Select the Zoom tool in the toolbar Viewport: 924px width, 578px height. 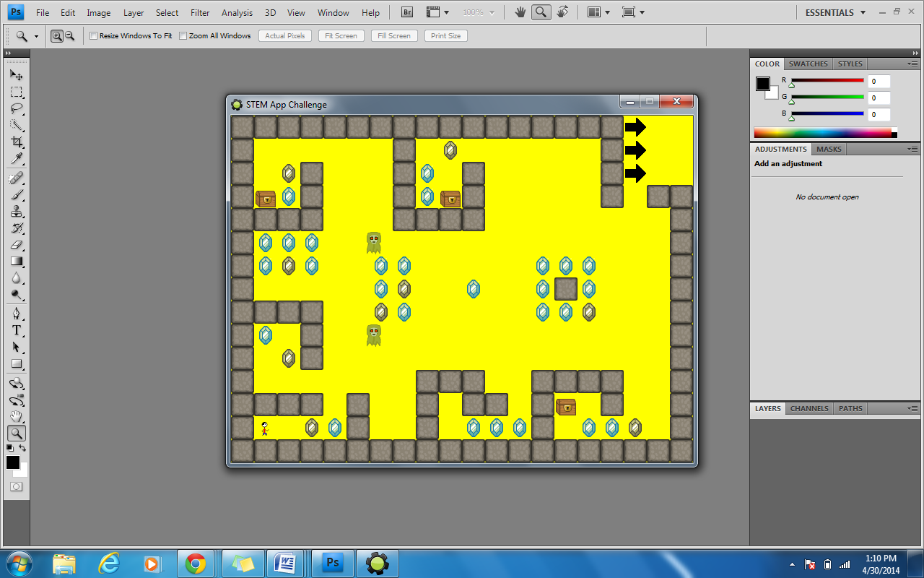click(17, 433)
